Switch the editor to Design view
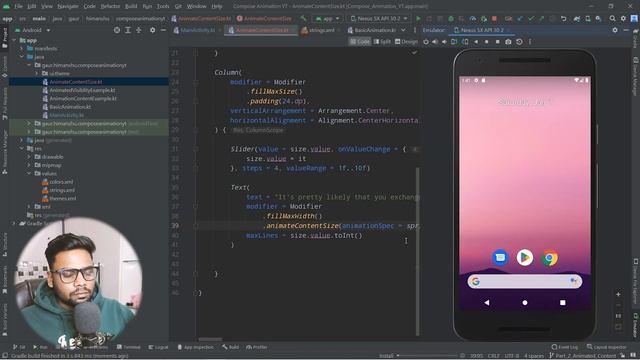The width and height of the screenshot is (640, 360). [x=406, y=42]
